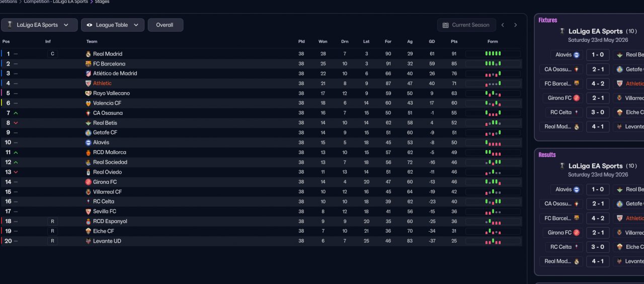The width and height of the screenshot is (644, 284).
Task: Click the champion 'C' info badge for Real Madrid
Action: (x=52, y=54)
